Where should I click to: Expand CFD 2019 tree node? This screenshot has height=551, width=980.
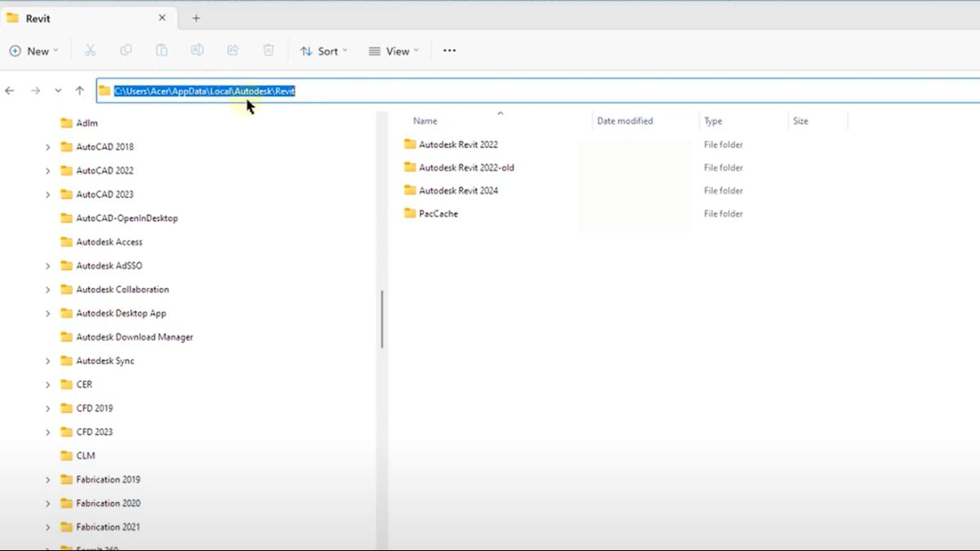pos(47,408)
